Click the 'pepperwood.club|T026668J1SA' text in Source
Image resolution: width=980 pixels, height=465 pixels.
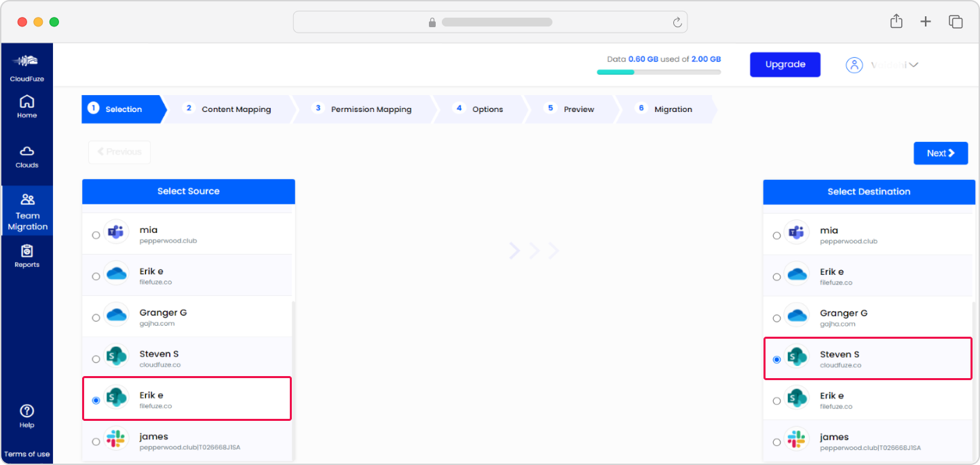190,447
